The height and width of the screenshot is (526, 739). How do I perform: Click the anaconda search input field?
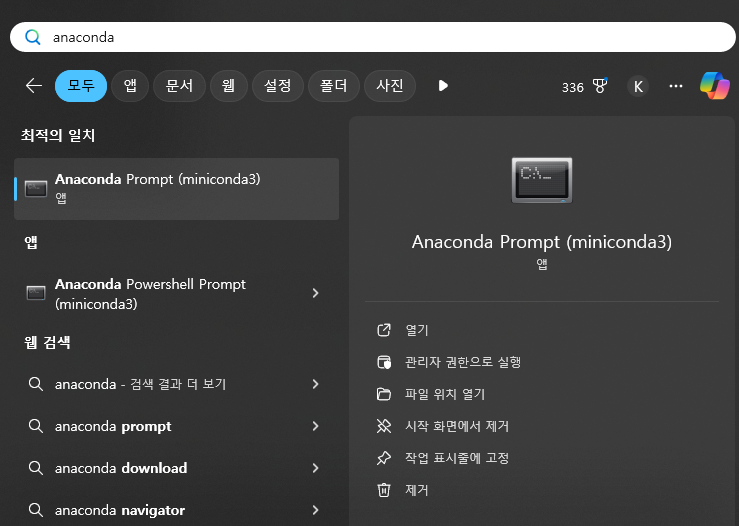pos(372,37)
